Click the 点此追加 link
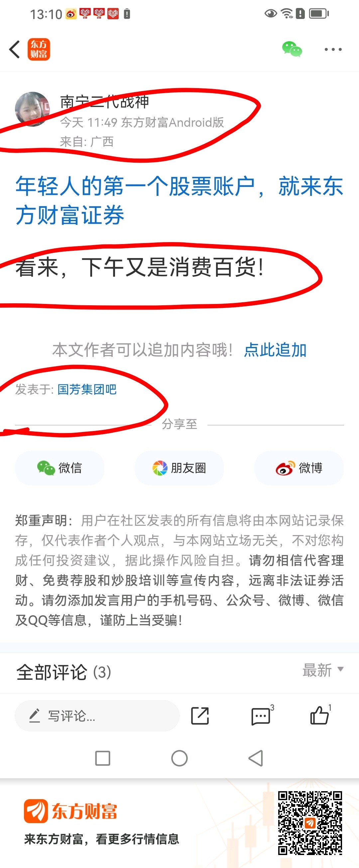359x868 pixels. click(275, 350)
